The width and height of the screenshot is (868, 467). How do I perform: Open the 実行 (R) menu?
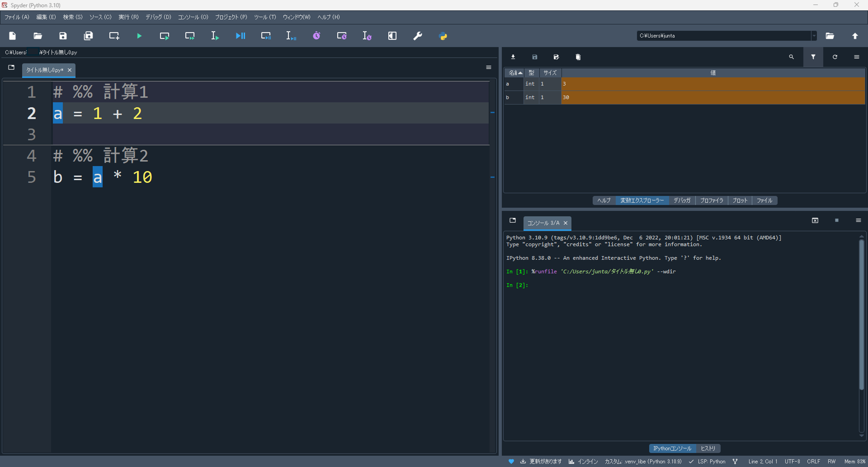(128, 17)
